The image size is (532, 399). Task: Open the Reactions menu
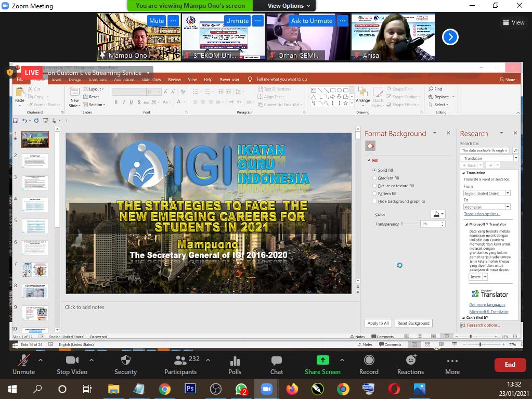[410, 364]
